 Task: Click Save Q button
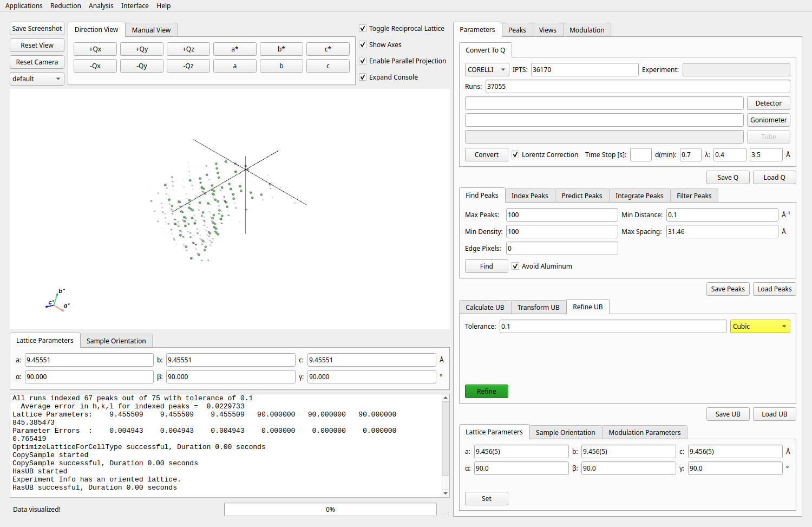click(728, 177)
